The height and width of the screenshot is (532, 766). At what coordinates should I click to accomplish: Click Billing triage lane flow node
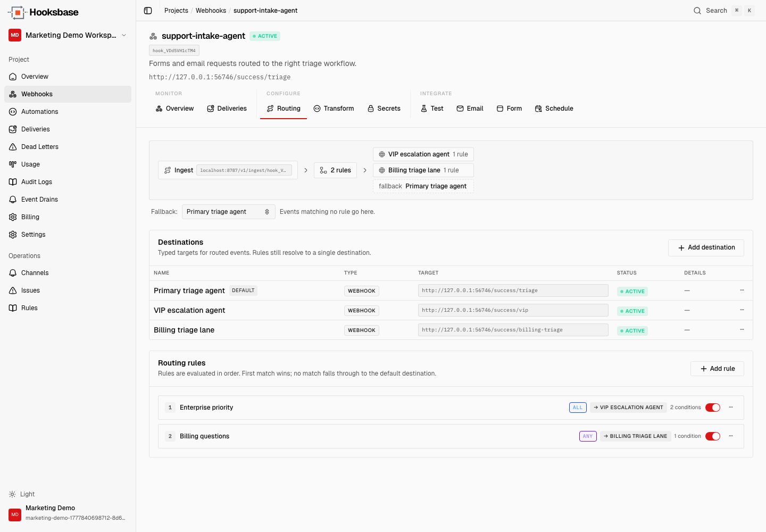tap(423, 170)
